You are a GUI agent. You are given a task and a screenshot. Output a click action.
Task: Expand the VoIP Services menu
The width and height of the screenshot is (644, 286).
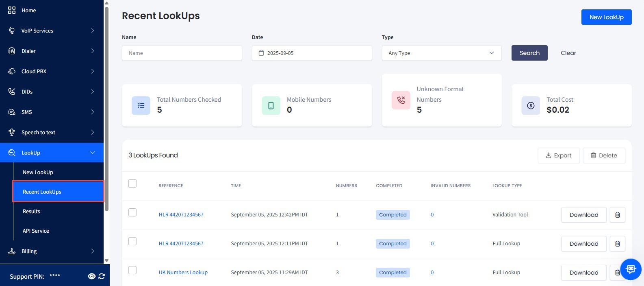tap(52, 31)
